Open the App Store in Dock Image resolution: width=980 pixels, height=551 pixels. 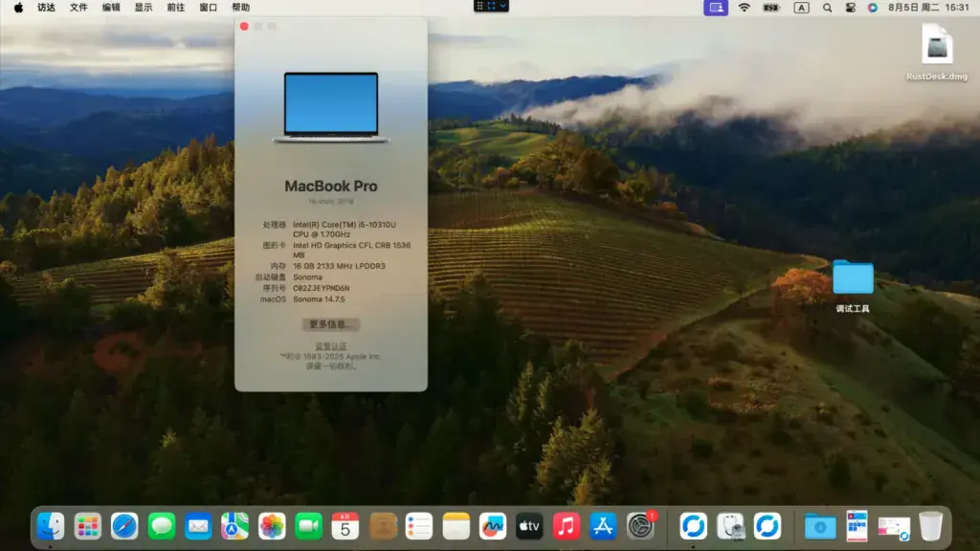point(603,527)
